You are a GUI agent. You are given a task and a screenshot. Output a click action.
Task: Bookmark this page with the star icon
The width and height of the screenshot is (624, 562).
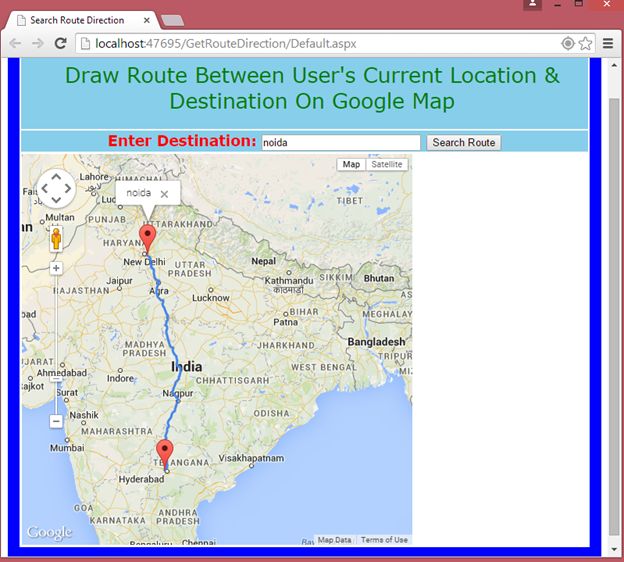click(x=585, y=43)
